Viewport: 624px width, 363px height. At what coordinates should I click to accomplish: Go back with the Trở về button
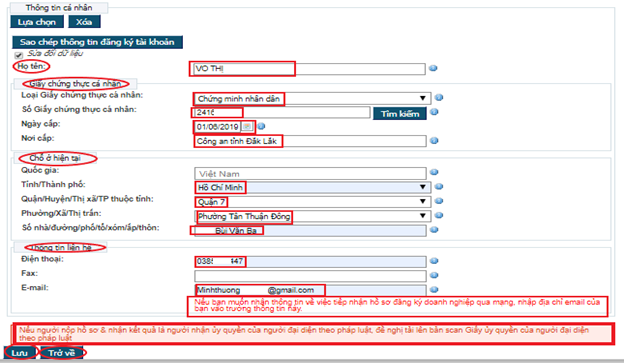tap(62, 353)
